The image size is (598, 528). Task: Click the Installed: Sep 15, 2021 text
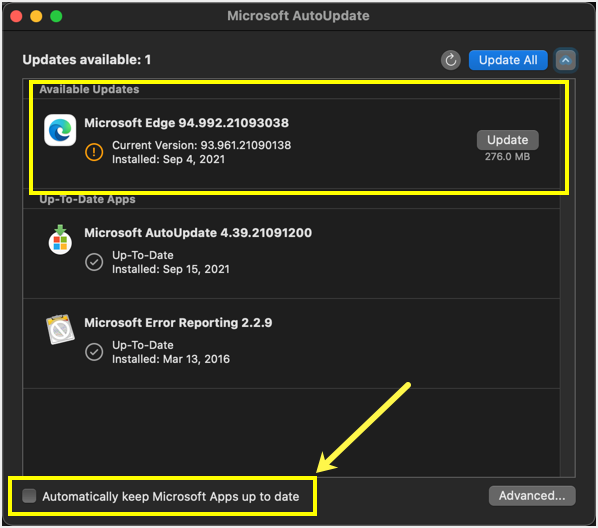(x=171, y=269)
